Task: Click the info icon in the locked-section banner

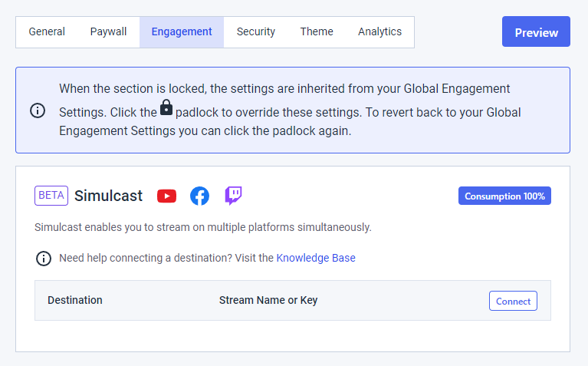Action: pos(38,110)
